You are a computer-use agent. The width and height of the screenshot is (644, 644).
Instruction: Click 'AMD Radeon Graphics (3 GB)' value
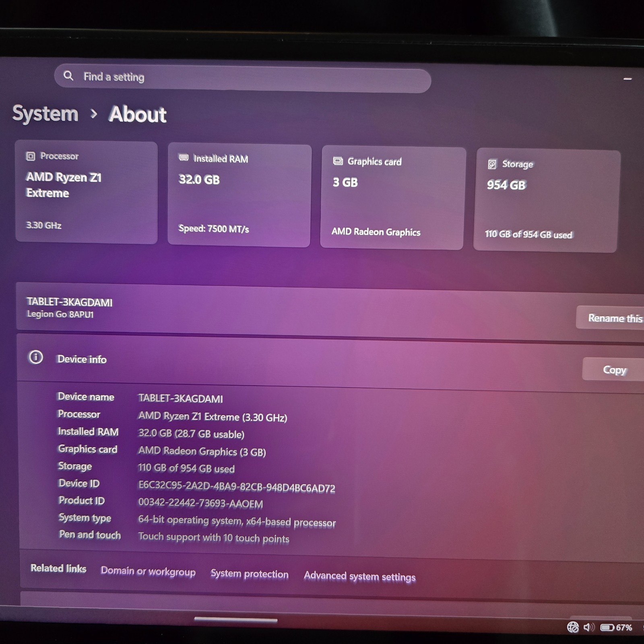(x=202, y=451)
